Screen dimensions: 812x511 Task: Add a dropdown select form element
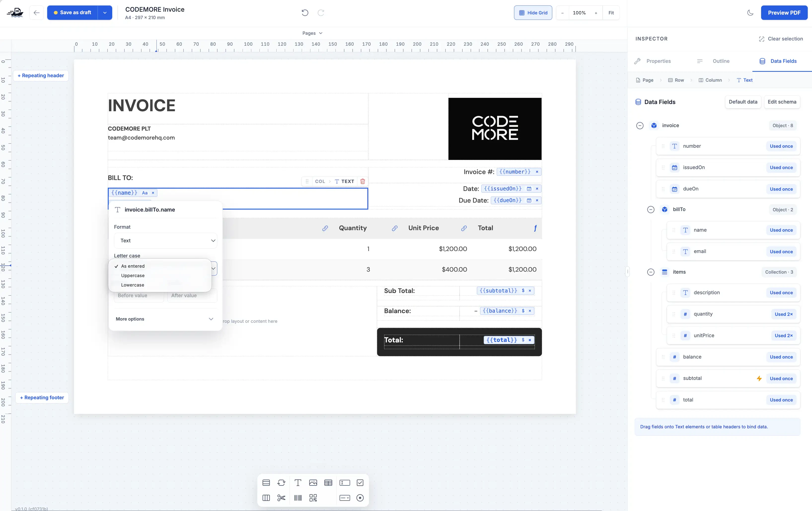coord(345,498)
